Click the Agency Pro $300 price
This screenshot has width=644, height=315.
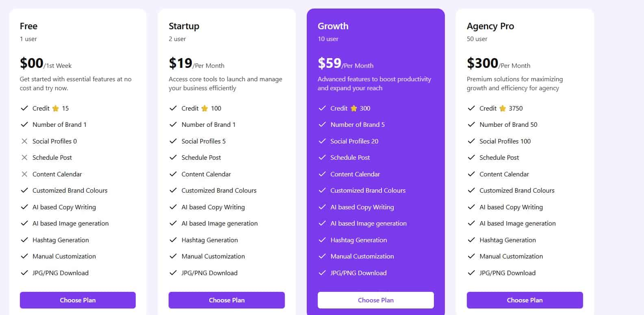click(482, 63)
